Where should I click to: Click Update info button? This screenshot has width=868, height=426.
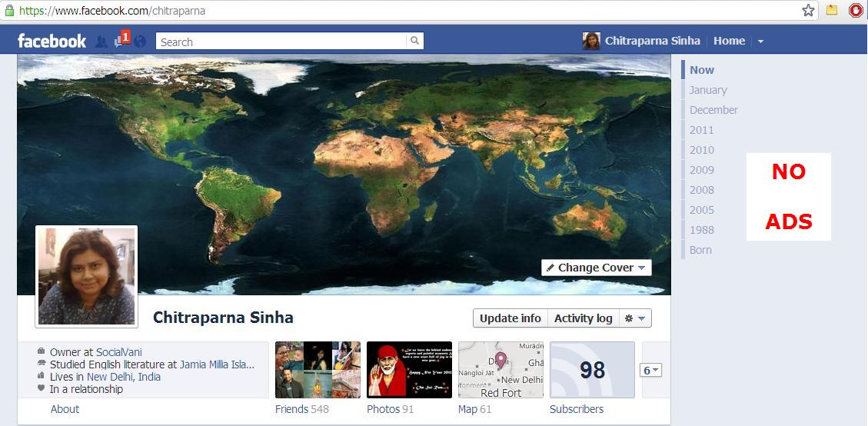pyautogui.click(x=510, y=318)
